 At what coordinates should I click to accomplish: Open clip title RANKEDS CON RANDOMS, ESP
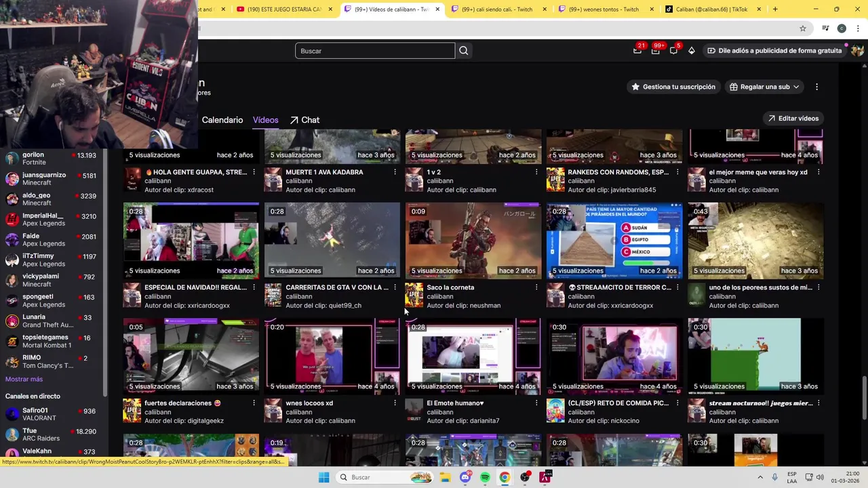click(x=618, y=172)
